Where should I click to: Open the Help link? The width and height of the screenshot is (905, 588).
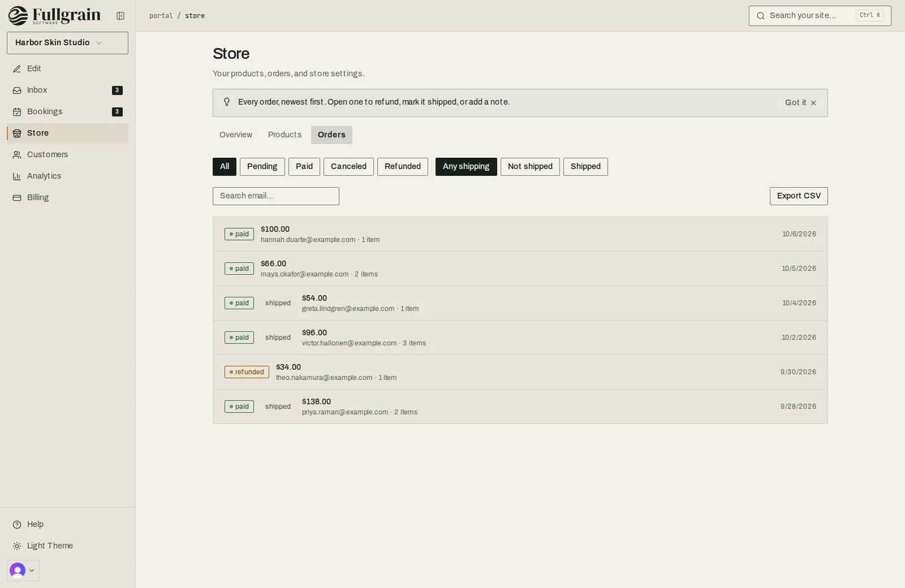pyautogui.click(x=67, y=525)
